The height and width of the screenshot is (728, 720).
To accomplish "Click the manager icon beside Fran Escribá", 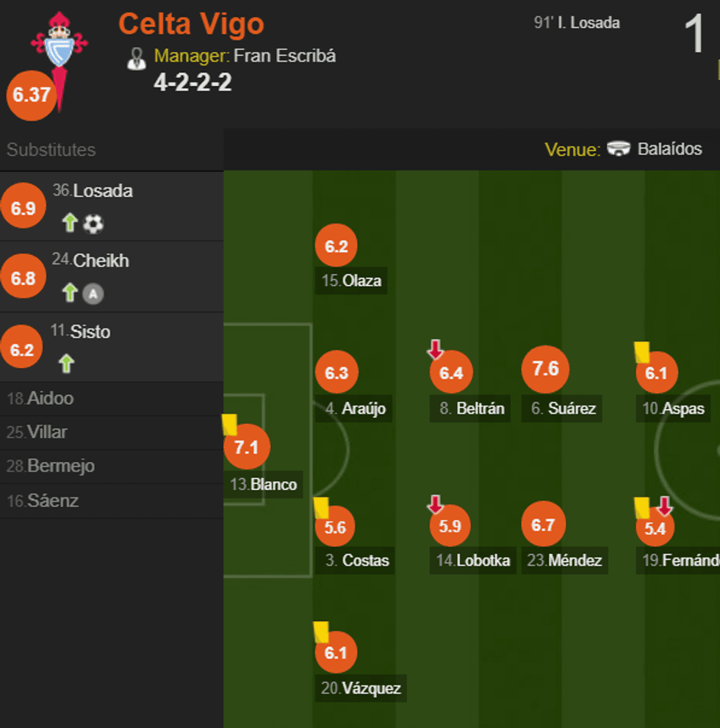I will pyautogui.click(x=137, y=57).
